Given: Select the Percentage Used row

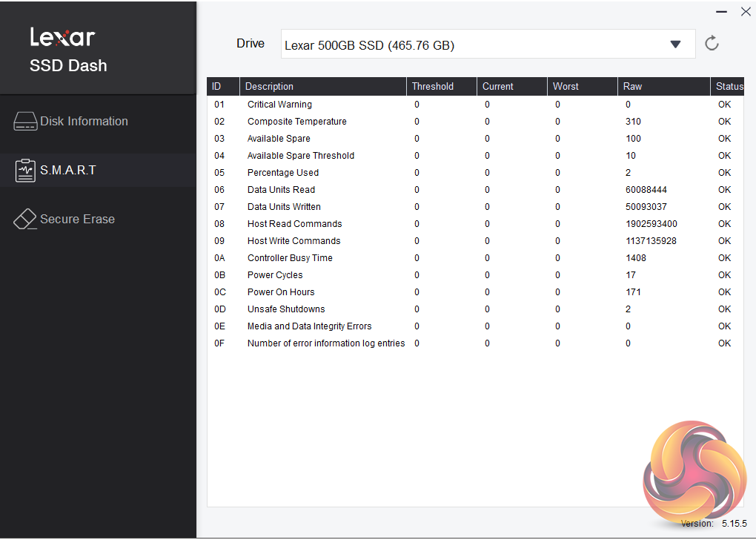Looking at the screenshot, I should (x=475, y=173).
